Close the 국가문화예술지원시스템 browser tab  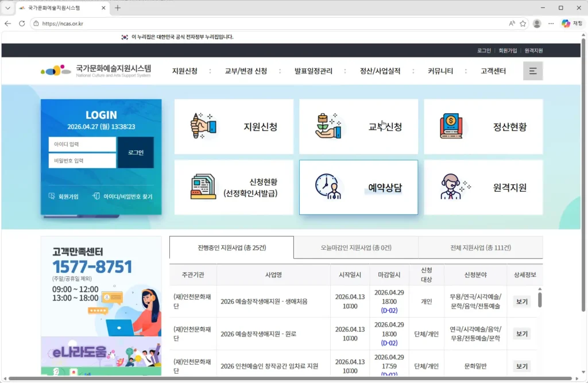[x=103, y=8]
